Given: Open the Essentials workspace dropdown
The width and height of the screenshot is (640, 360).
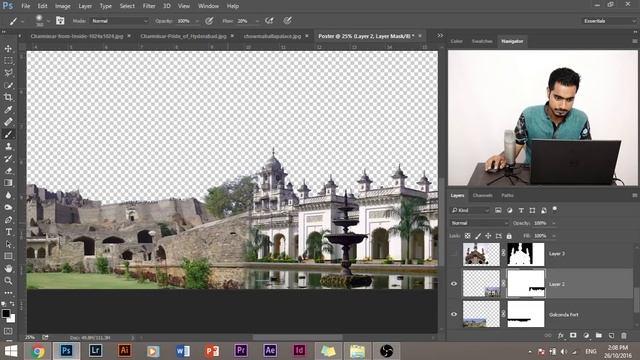Looking at the screenshot, I should 608,21.
